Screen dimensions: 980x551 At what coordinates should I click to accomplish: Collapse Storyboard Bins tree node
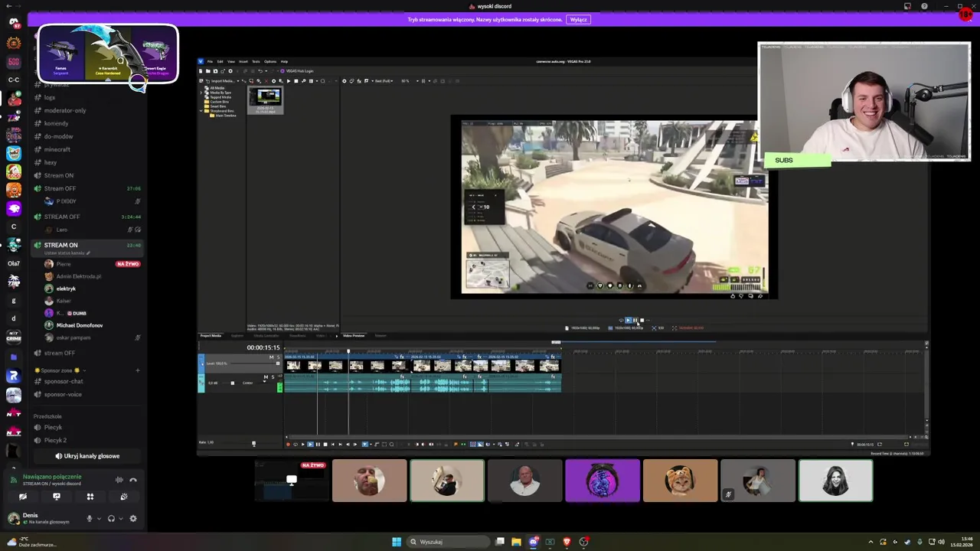(x=201, y=111)
